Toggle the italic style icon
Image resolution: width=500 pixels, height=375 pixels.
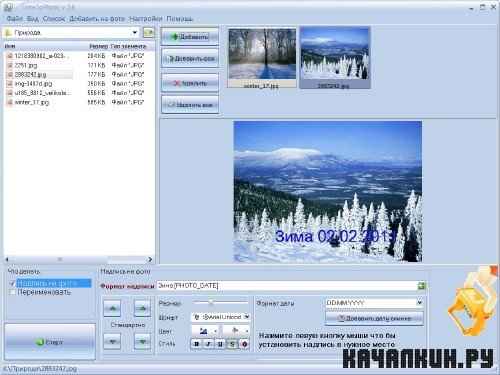208,344
